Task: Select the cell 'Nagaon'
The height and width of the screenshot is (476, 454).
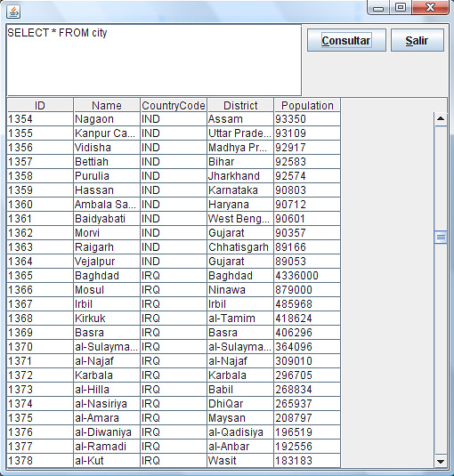Action: coord(107,119)
